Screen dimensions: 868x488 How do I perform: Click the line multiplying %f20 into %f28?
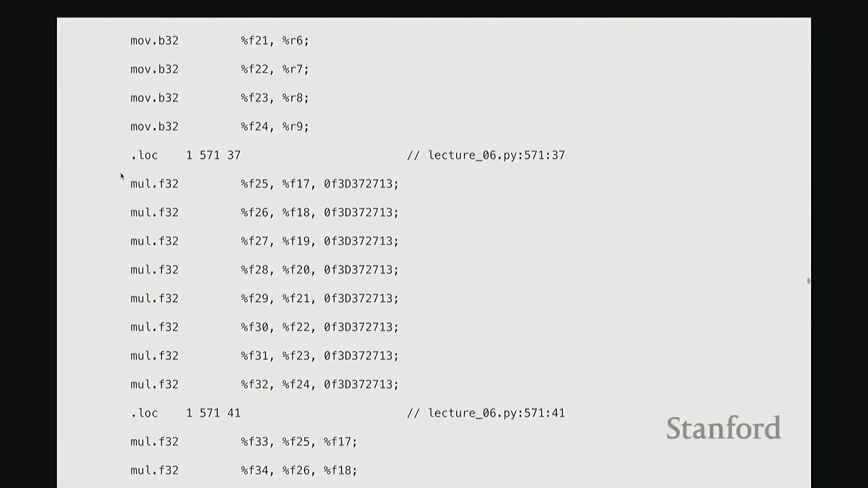[x=264, y=270]
